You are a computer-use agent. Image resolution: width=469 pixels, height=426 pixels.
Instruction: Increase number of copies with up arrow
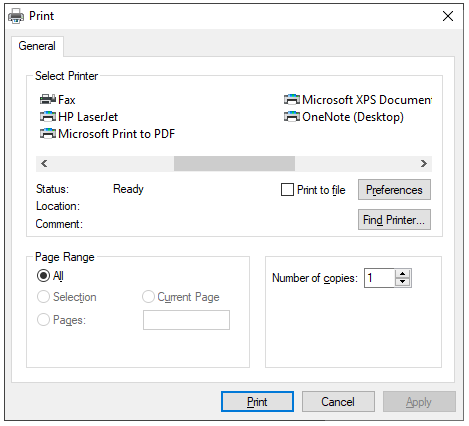[403, 274]
